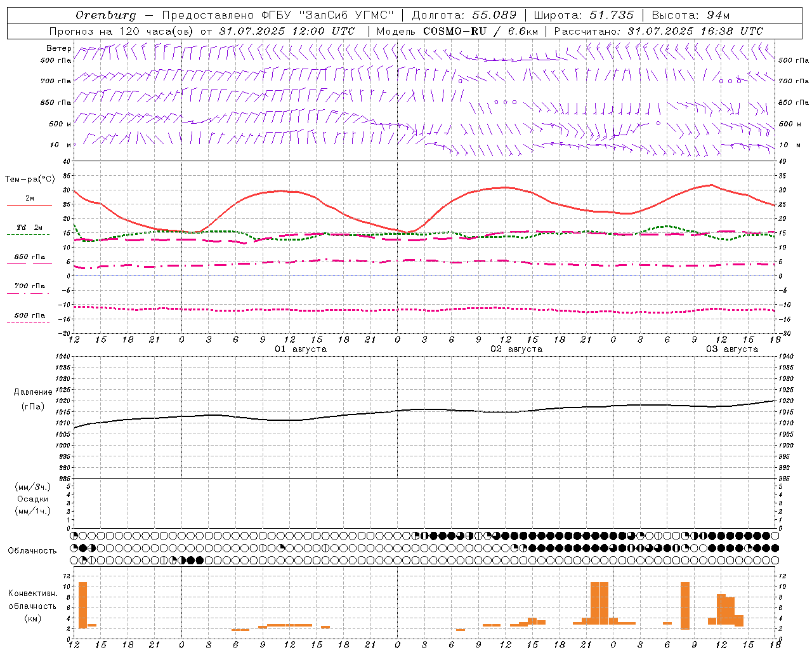Click the "700 гПа" temperature legend entry
This screenshot has height=650, width=812.
(x=30, y=286)
